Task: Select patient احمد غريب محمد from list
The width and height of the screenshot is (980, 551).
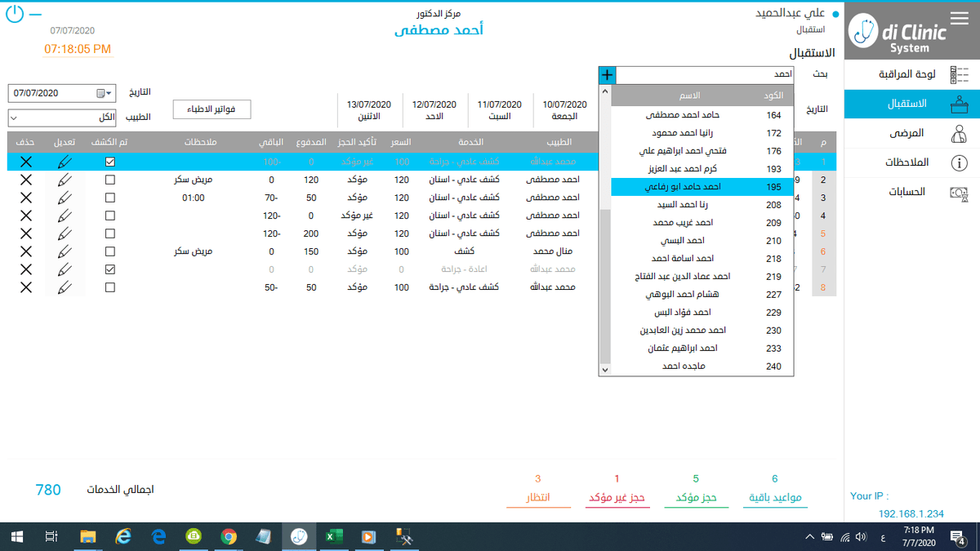Action: tap(683, 223)
